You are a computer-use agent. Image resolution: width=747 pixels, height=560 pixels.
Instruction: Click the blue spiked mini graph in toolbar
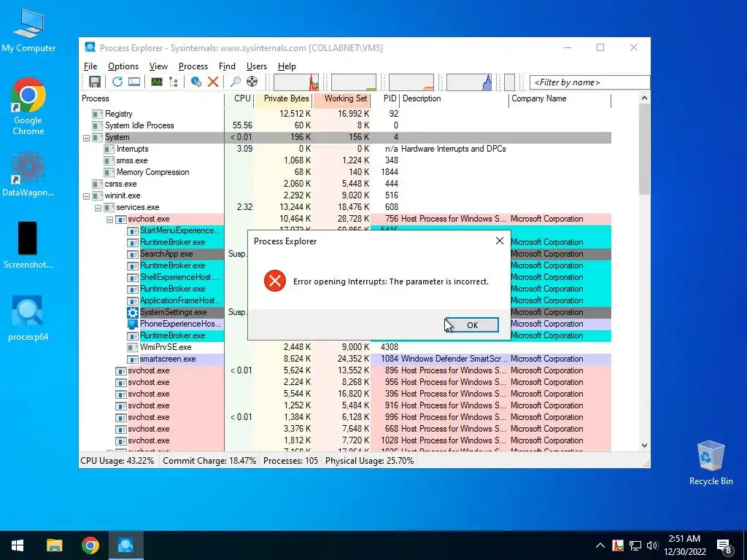[469, 82]
